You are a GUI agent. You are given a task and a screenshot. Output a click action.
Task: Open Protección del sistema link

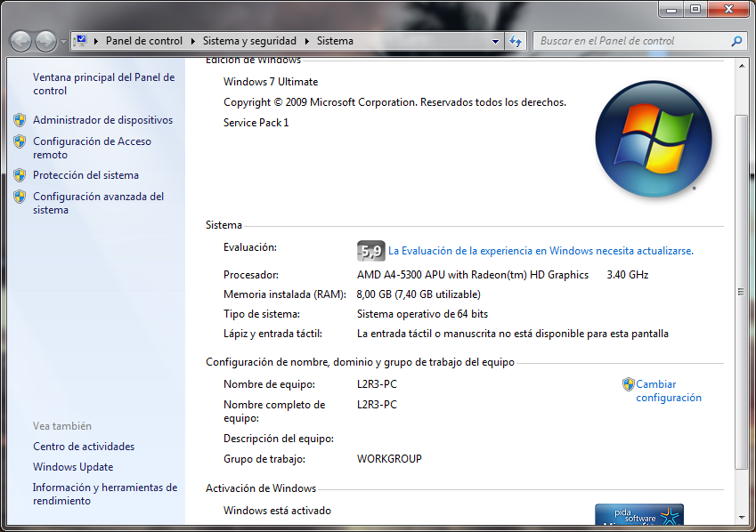85,175
